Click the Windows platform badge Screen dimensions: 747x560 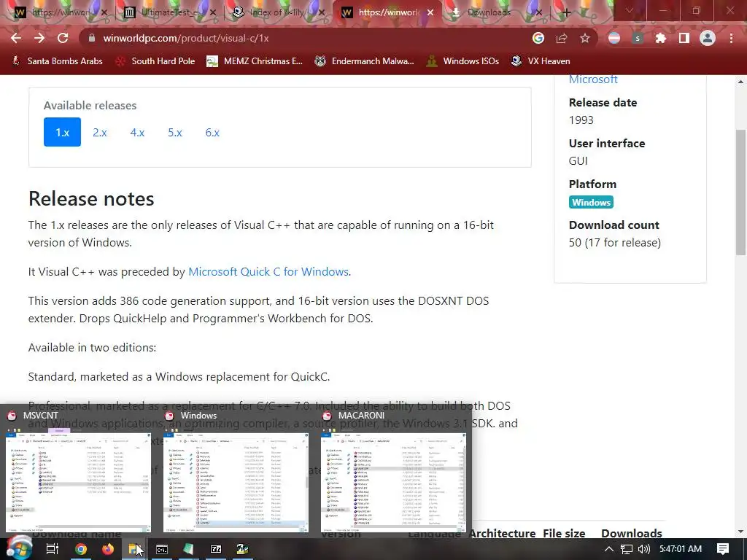(591, 203)
